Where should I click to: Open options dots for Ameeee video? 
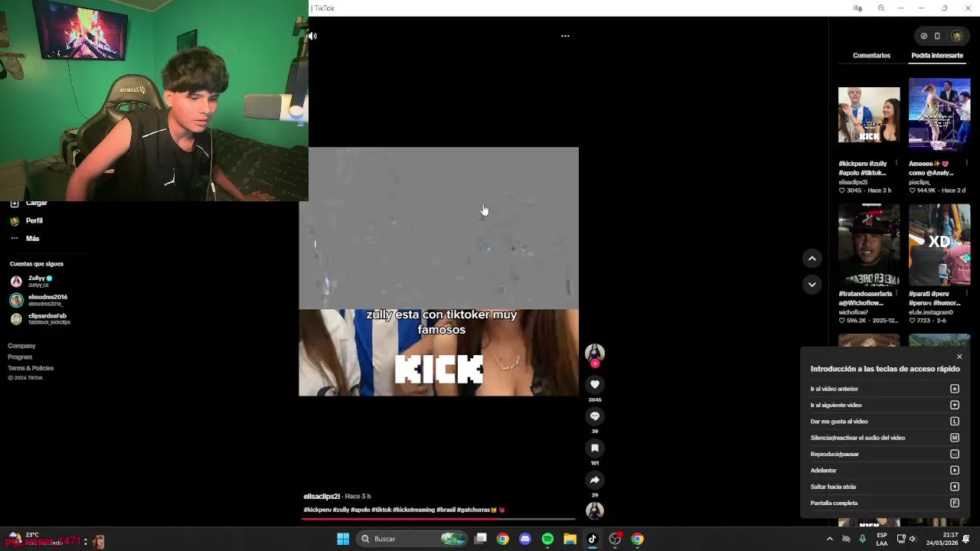tap(967, 163)
